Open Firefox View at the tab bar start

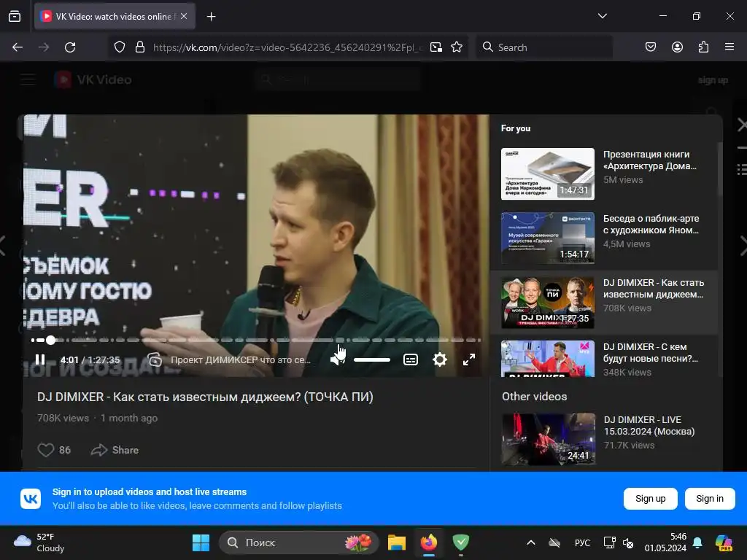[15, 17]
